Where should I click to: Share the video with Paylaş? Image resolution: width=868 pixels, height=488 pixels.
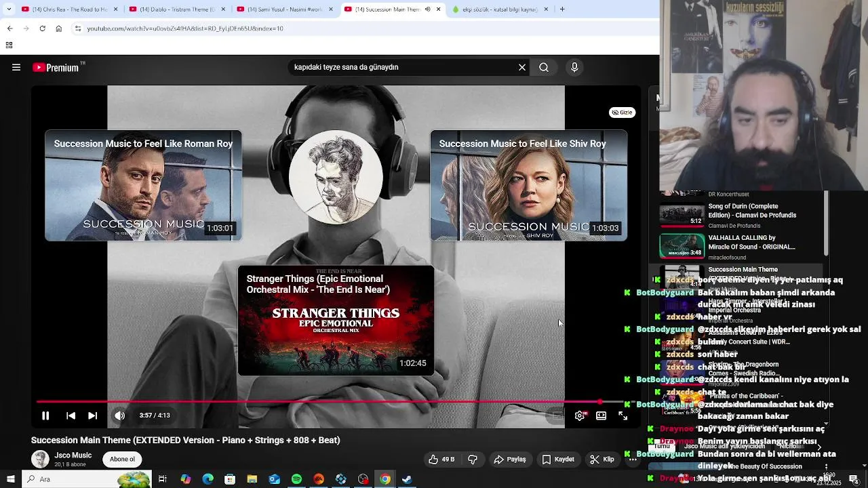click(x=510, y=460)
